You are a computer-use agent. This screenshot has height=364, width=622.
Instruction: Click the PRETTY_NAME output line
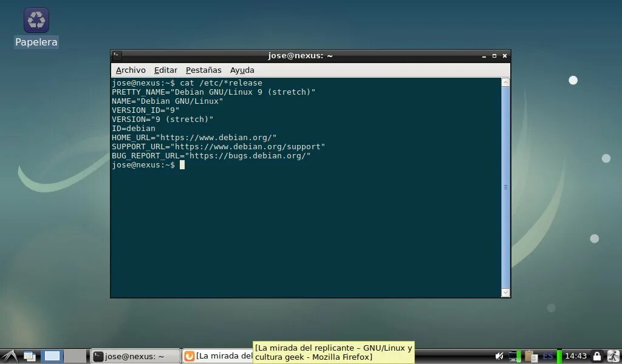[x=213, y=92]
